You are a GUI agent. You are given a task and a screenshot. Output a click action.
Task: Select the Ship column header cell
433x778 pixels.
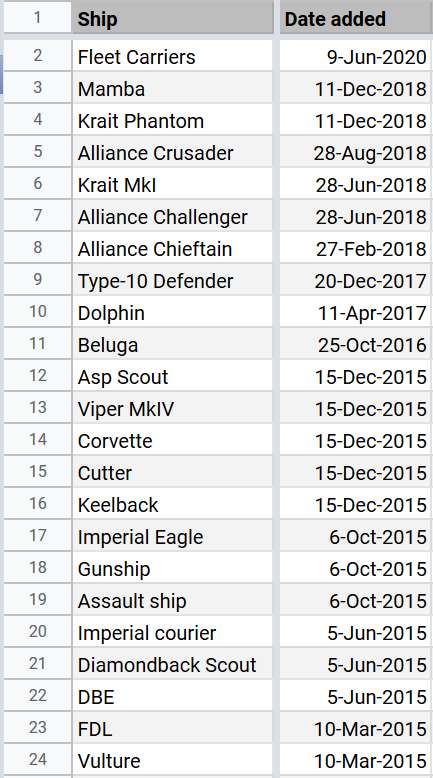pos(173,19)
